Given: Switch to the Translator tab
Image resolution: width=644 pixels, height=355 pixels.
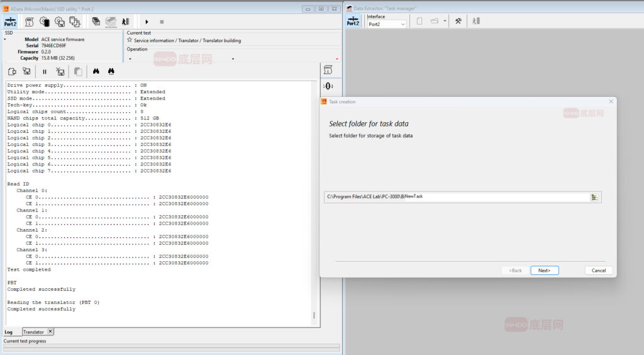Looking at the screenshot, I should click(x=34, y=332).
